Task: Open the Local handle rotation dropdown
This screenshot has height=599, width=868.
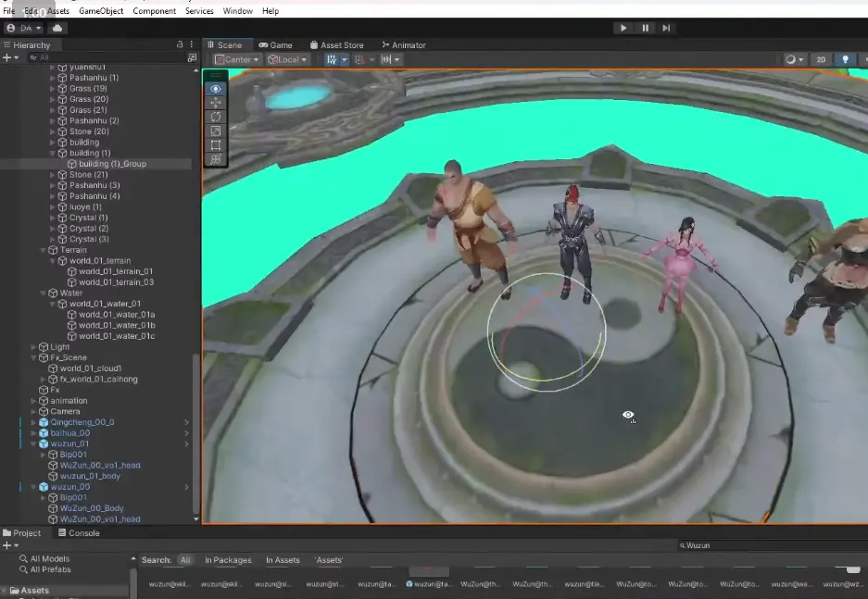Action: coord(287,60)
